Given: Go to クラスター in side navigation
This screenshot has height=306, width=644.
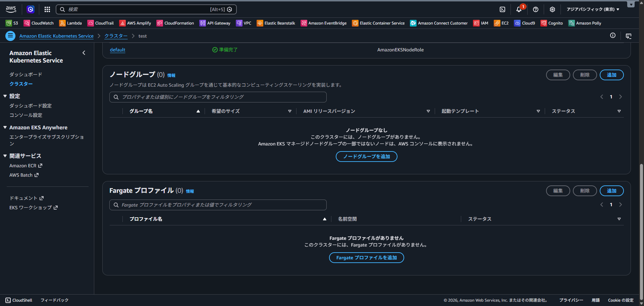Looking at the screenshot, I should pos(21,84).
